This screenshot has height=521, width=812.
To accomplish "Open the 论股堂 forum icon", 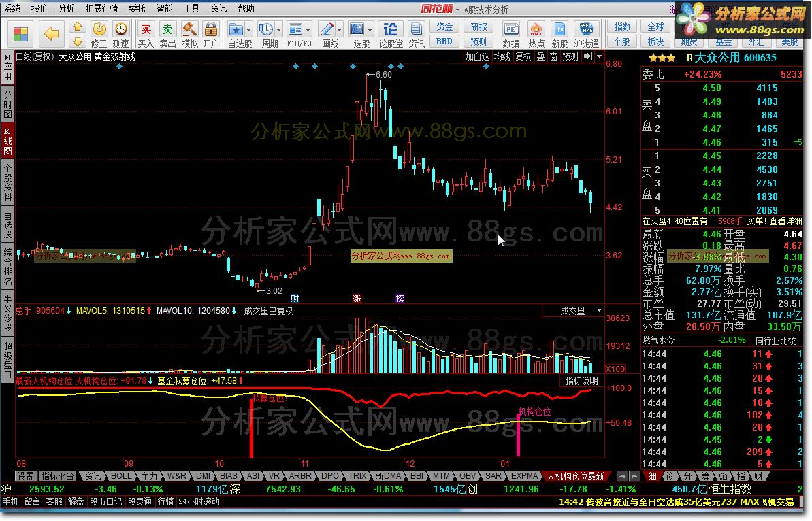I will tap(391, 34).
